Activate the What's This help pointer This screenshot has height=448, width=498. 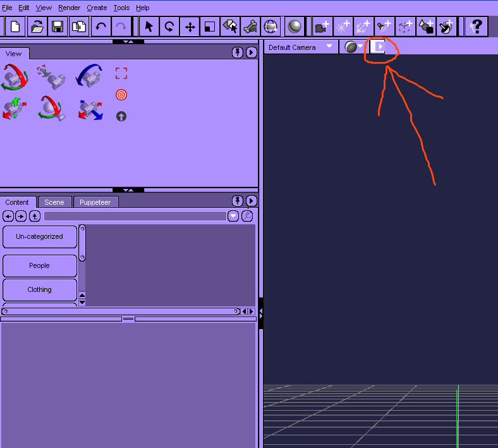click(476, 27)
